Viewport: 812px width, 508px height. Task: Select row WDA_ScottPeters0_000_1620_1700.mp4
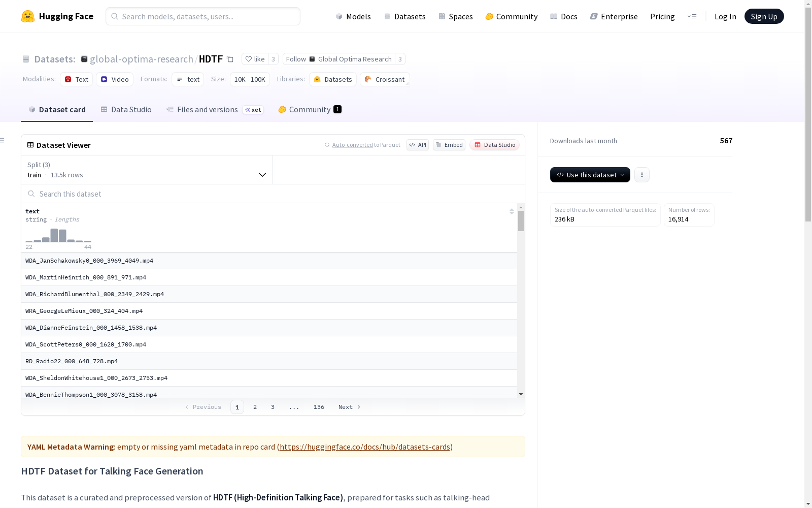(269, 344)
